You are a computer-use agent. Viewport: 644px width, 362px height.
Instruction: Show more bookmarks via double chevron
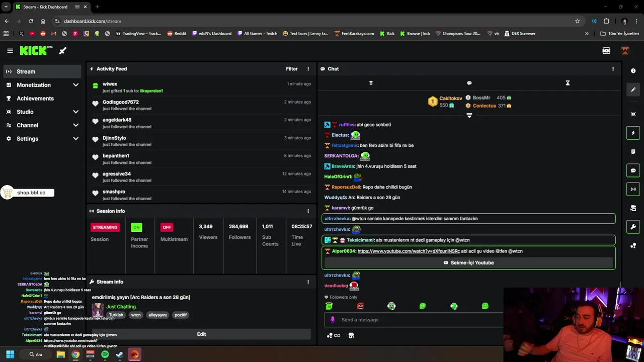point(587,34)
